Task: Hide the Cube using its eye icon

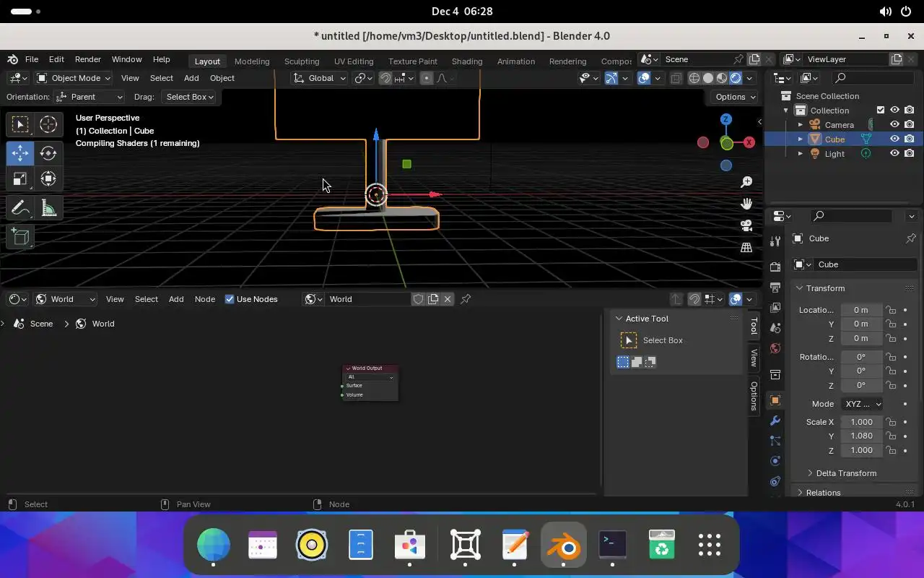Action: coord(894,139)
